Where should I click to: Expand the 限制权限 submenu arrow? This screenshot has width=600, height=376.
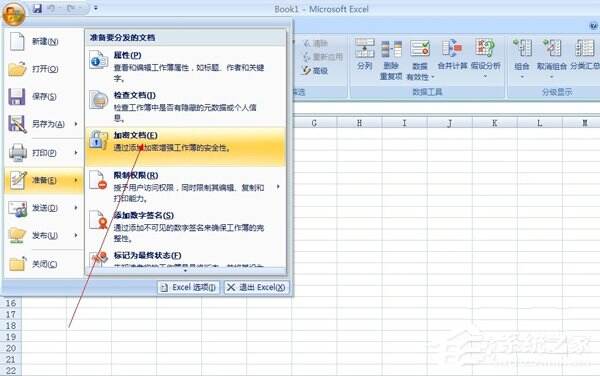click(x=278, y=187)
